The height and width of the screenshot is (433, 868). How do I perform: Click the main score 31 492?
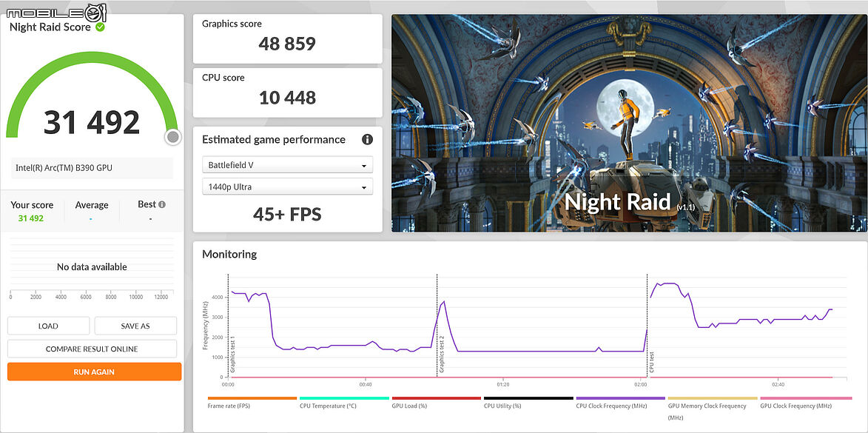tap(92, 122)
